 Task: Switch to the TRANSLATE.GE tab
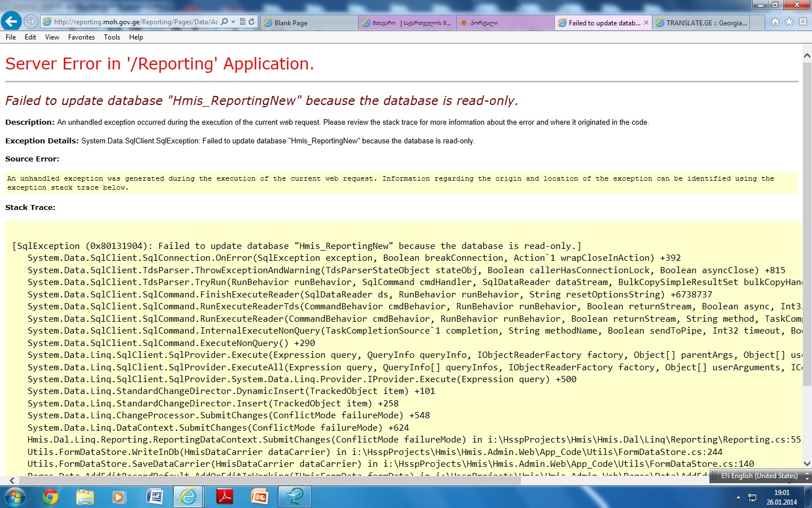[702, 23]
